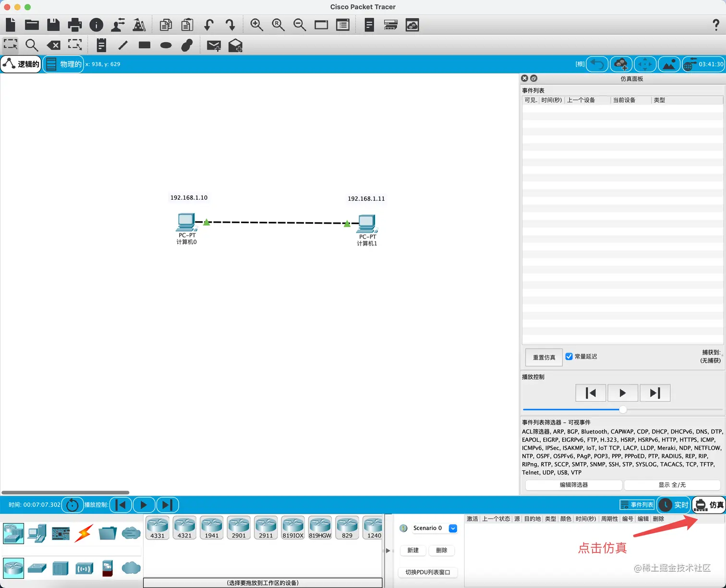Screen dimensions: 726x588
Task: Select the Draw Line tool
Action: point(123,45)
